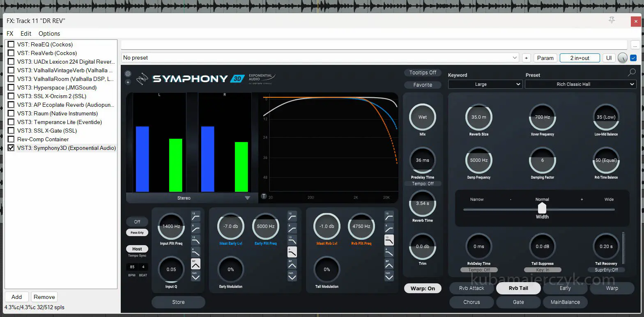The width and height of the screenshot is (644, 317).
Task: Click the preset search magnifier icon
Action: pyautogui.click(x=632, y=73)
